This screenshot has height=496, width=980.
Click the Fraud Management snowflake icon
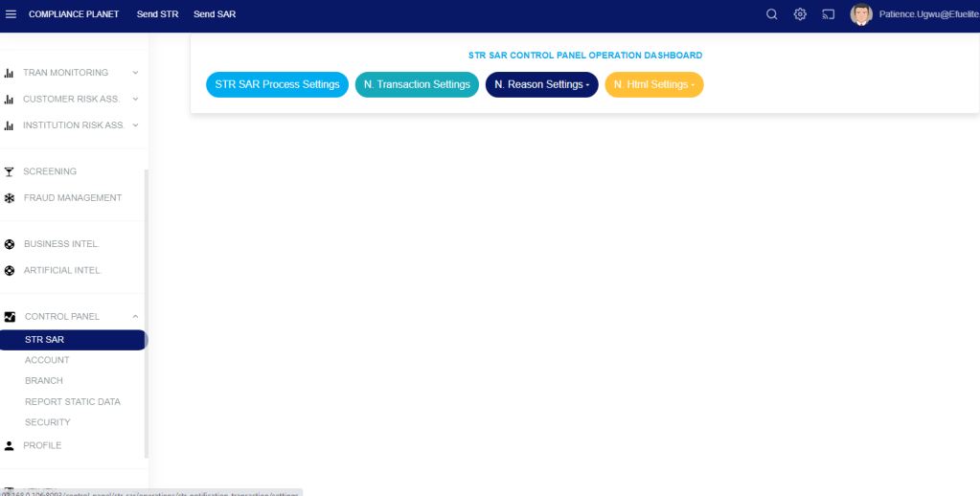point(10,198)
